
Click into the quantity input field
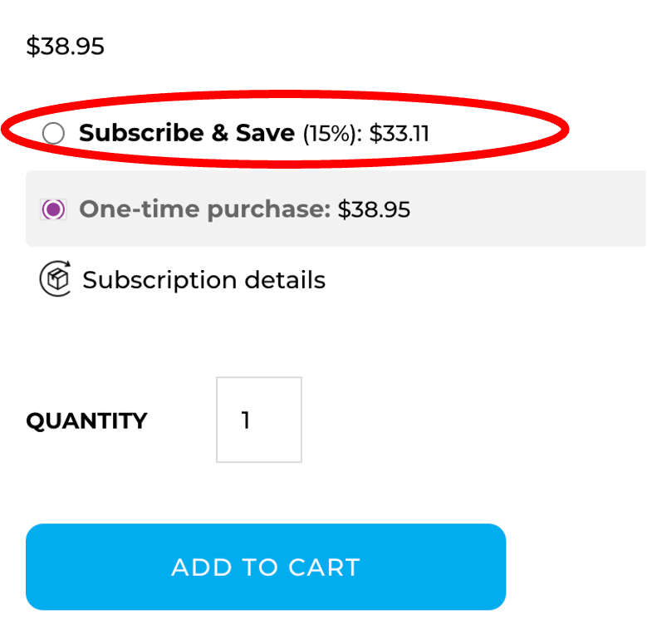click(259, 420)
